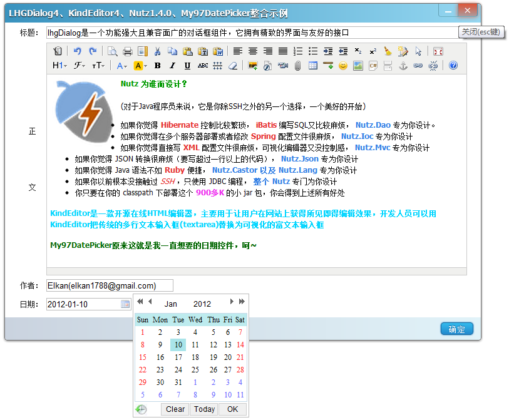Click the 确定 confirm button
The image size is (509, 420).
click(456, 329)
